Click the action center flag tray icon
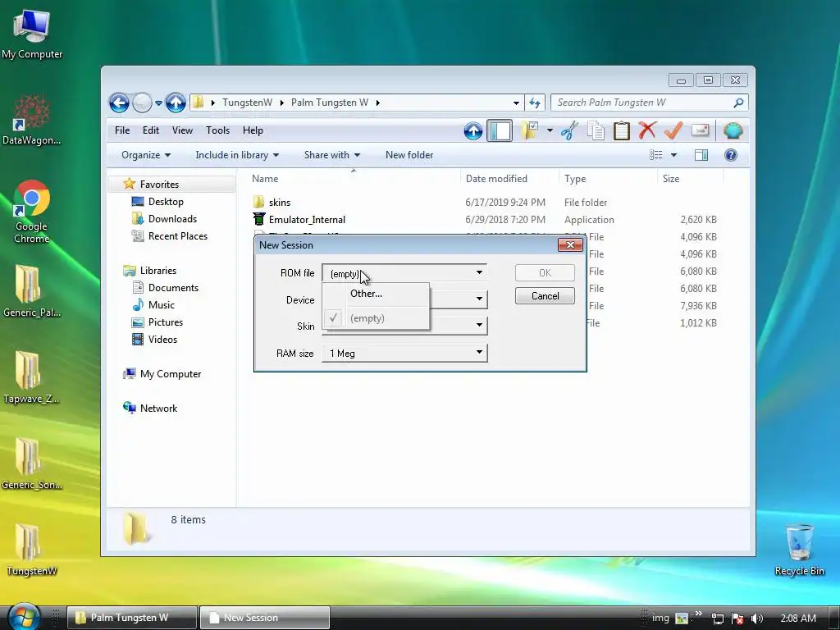The height and width of the screenshot is (630, 840). 737,619
